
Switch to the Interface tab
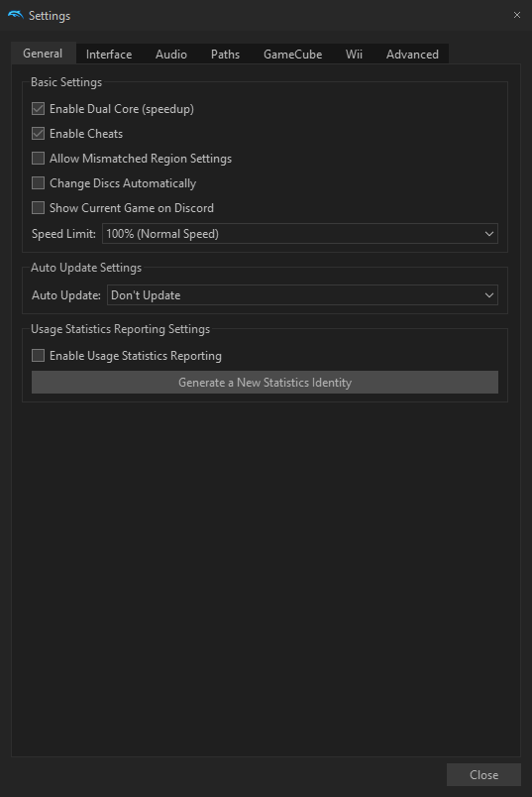pyautogui.click(x=109, y=54)
